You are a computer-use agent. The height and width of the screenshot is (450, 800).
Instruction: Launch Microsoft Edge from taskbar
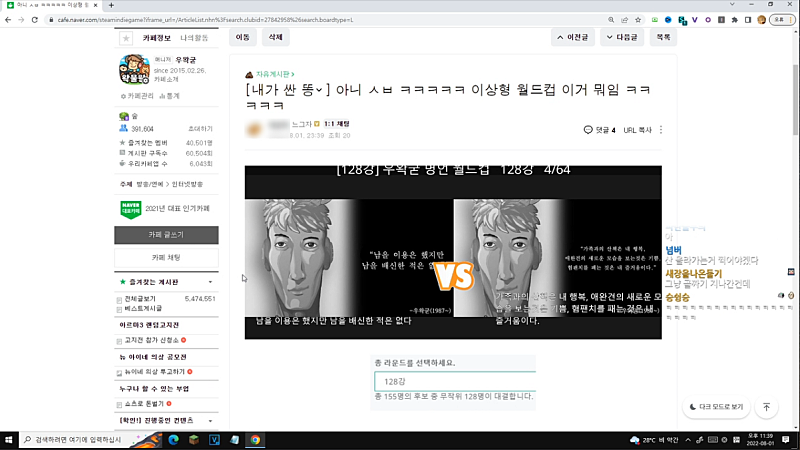point(173,440)
